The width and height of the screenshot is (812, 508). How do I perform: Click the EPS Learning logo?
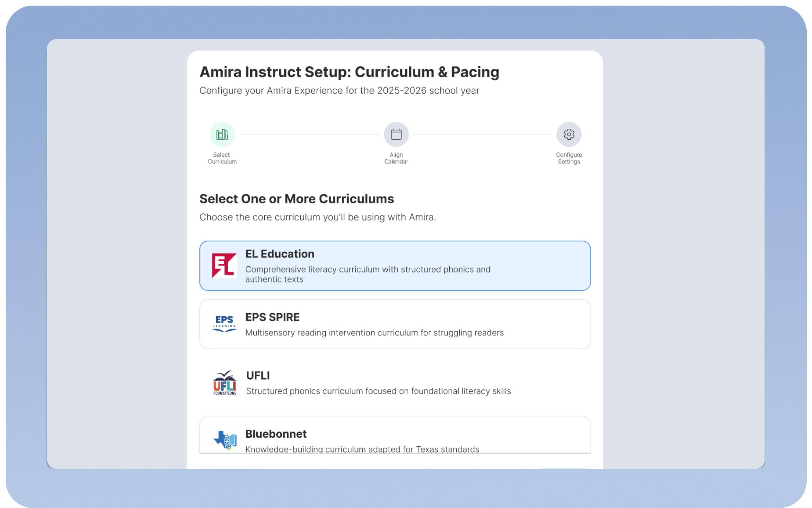click(x=224, y=324)
